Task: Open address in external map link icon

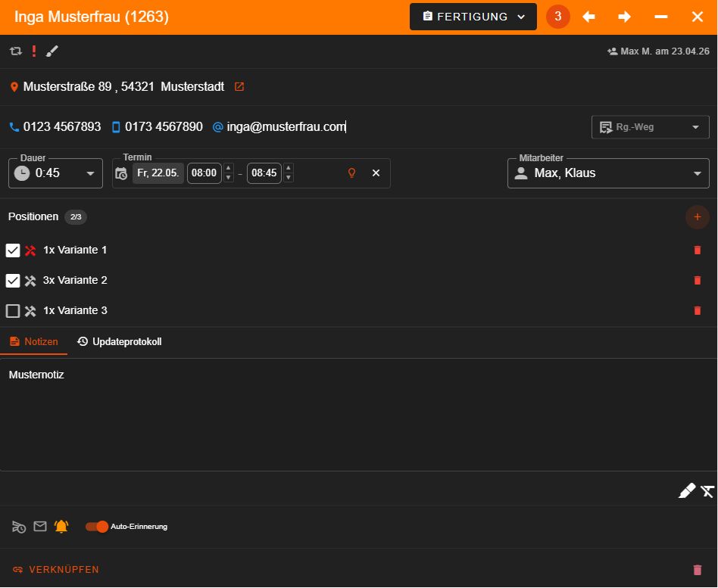Action: (x=239, y=86)
